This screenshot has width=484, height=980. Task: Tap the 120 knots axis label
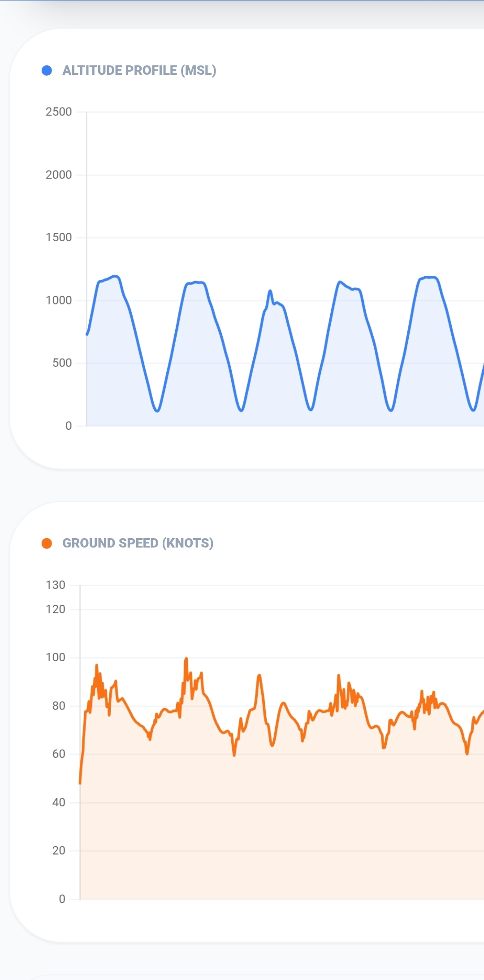pos(56,609)
